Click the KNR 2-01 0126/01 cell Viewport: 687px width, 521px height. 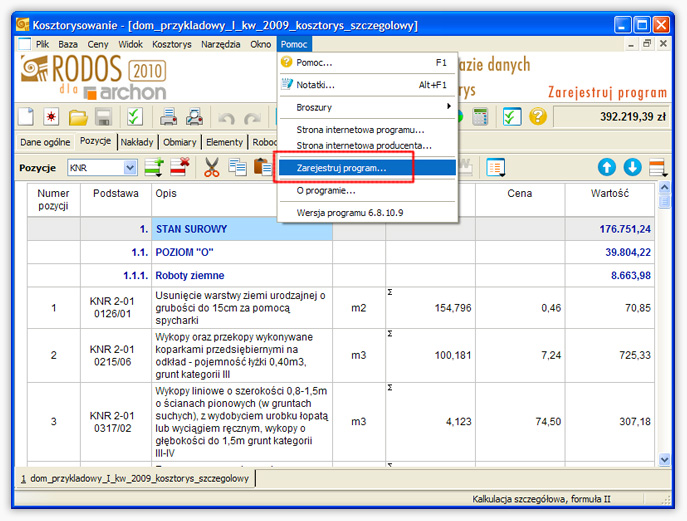[116, 308]
